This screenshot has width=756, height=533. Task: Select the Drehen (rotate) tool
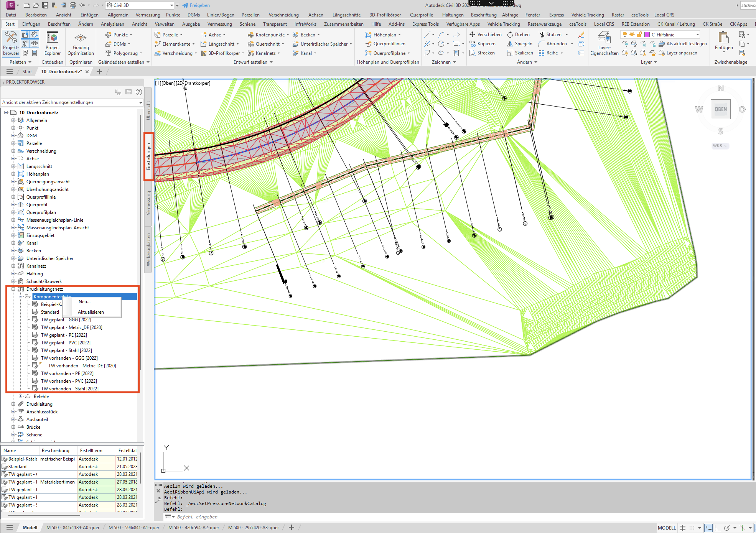pos(518,35)
